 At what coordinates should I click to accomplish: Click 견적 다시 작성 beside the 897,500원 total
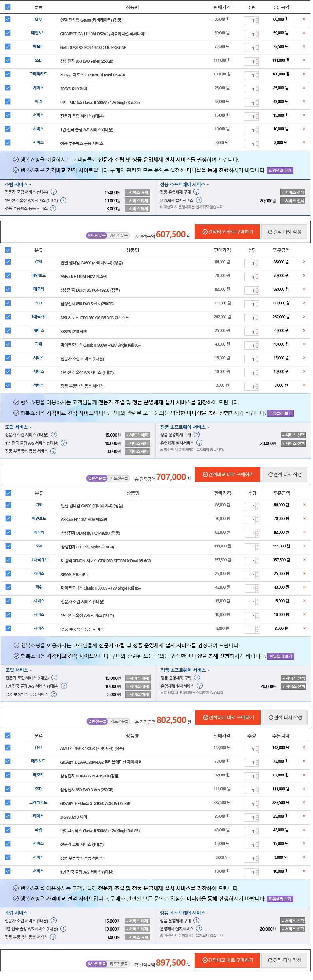[x=284, y=960]
